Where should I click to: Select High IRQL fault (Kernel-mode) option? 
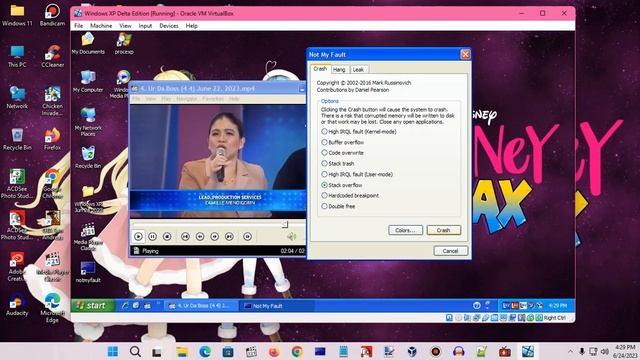pyautogui.click(x=358, y=132)
